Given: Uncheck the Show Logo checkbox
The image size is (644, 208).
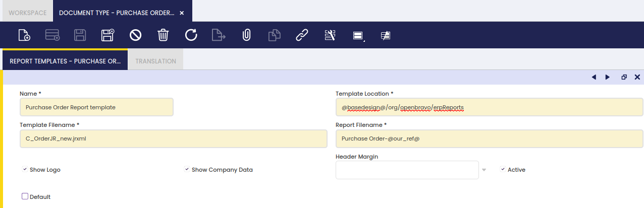Looking at the screenshot, I should coord(25,170).
